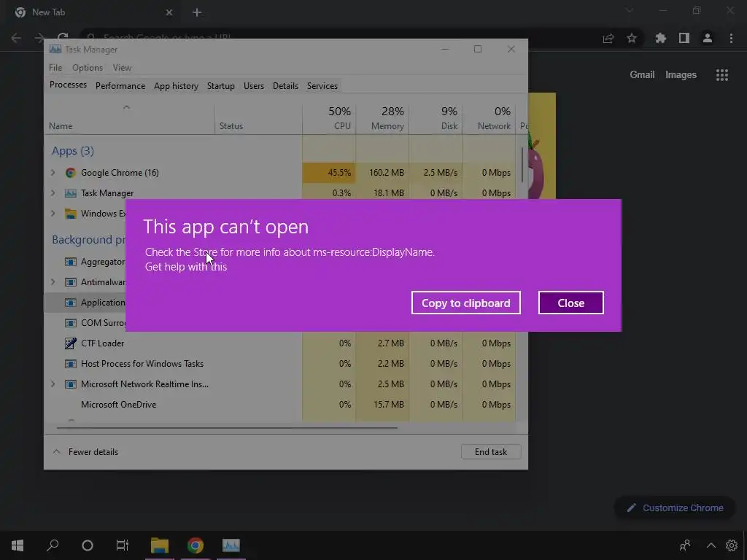Open Task View on taskbar
Viewport: 747px width, 560px height.
click(123, 545)
